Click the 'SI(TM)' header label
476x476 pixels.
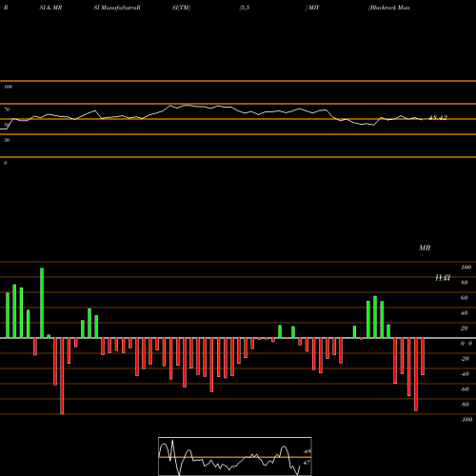point(181,8)
